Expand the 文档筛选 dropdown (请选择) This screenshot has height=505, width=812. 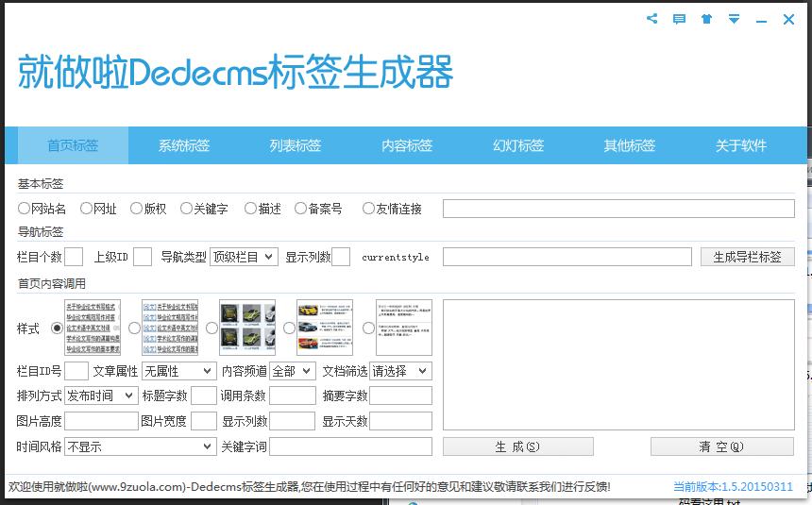pyautogui.click(x=401, y=371)
